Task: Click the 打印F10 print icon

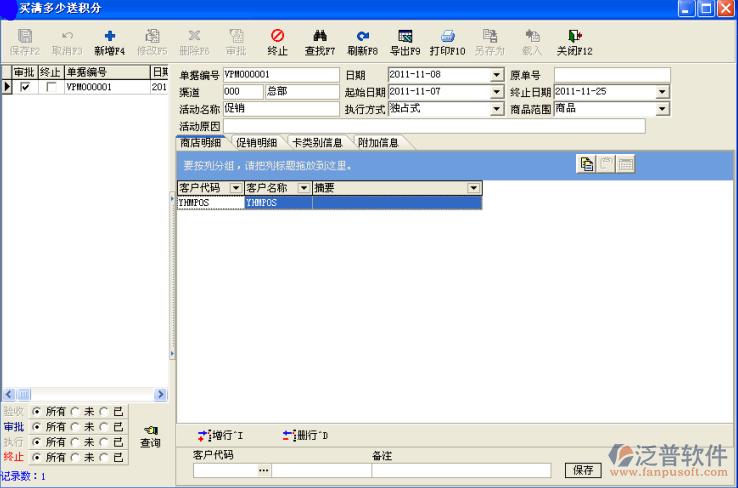Action: [x=448, y=36]
